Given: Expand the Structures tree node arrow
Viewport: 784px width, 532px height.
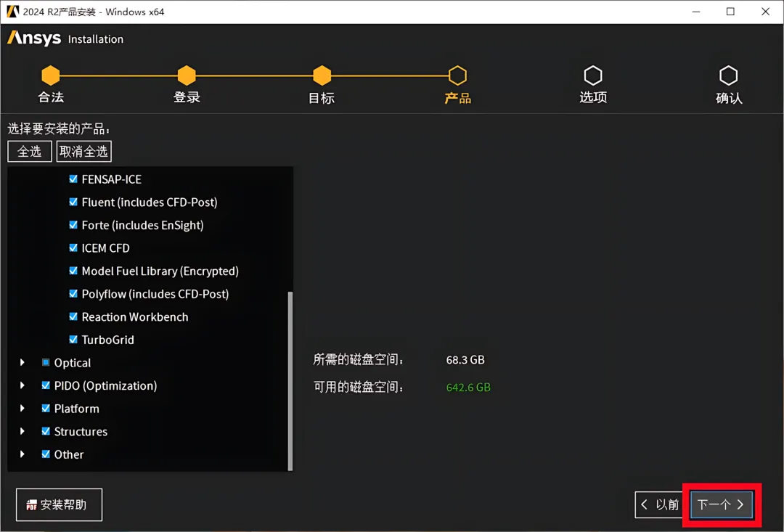Looking at the screenshot, I should pyautogui.click(x=22, y=431).
